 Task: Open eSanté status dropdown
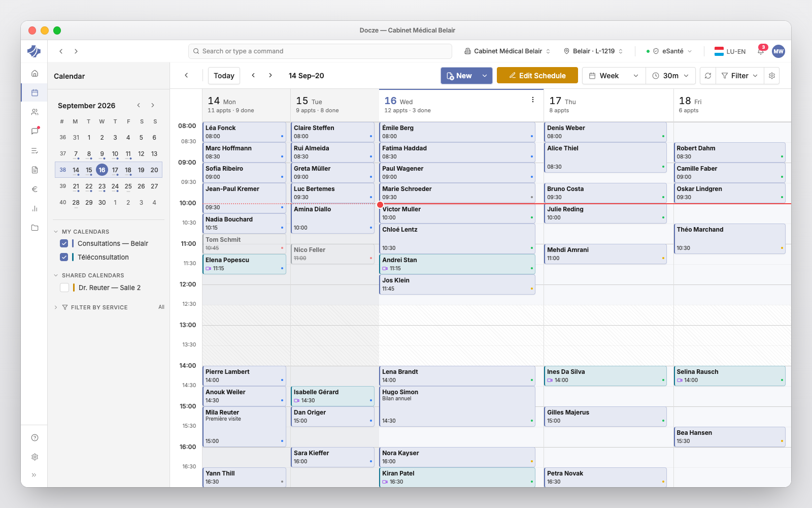click(669, 51)
